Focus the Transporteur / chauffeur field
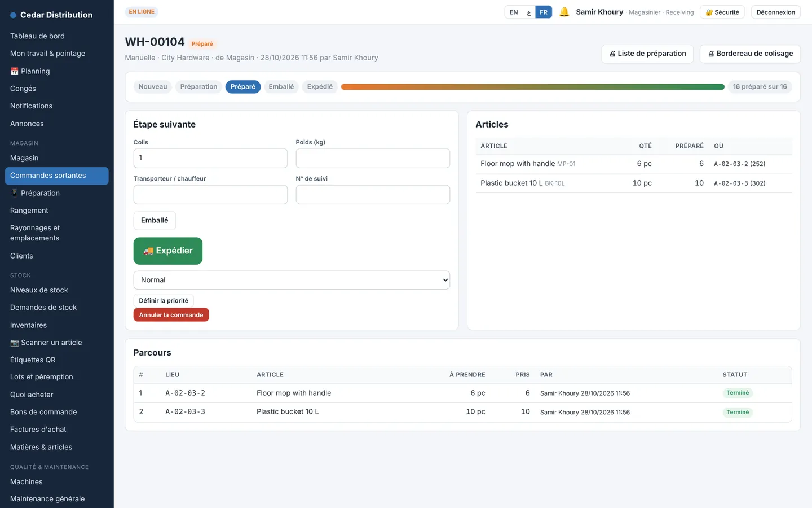The width and height of the screenshot is (812, 508). 210,195
